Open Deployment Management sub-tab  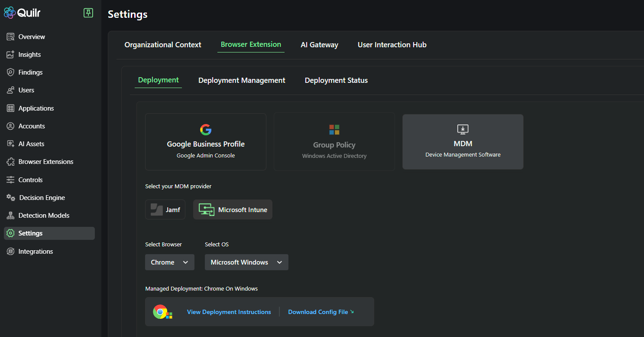[242, 80]
